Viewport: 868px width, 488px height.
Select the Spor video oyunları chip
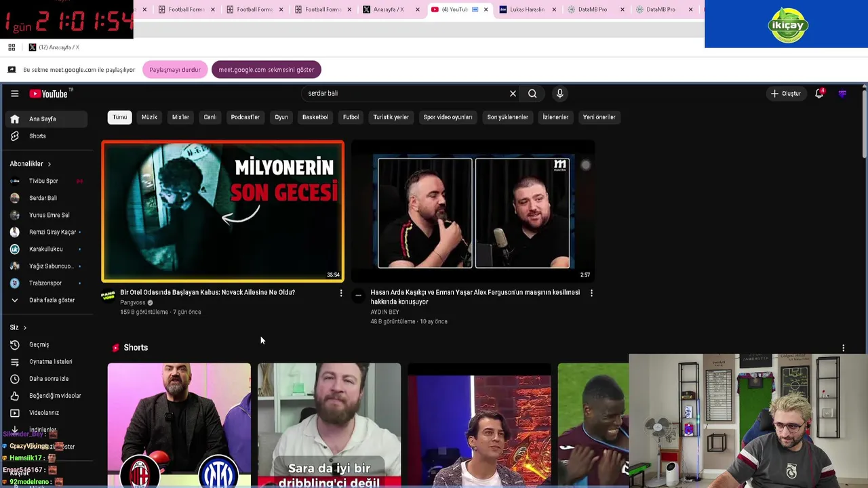tap(448, 117)
